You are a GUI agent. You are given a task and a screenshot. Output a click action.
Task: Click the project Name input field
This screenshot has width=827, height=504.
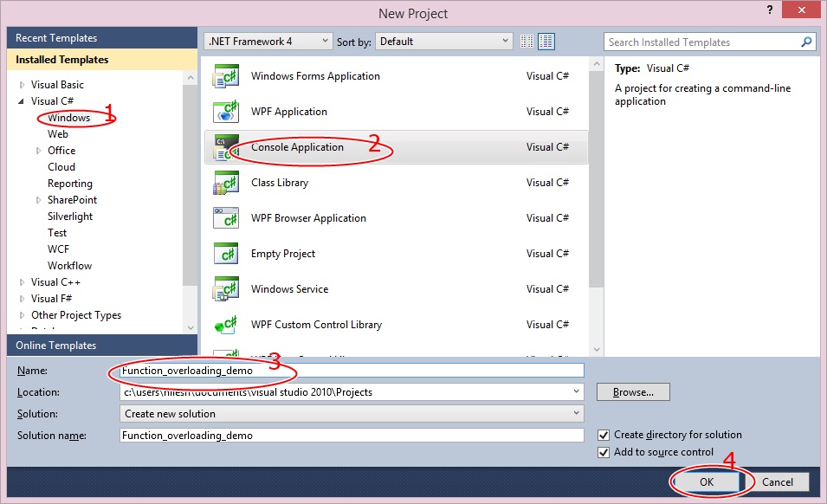point(352,371)
